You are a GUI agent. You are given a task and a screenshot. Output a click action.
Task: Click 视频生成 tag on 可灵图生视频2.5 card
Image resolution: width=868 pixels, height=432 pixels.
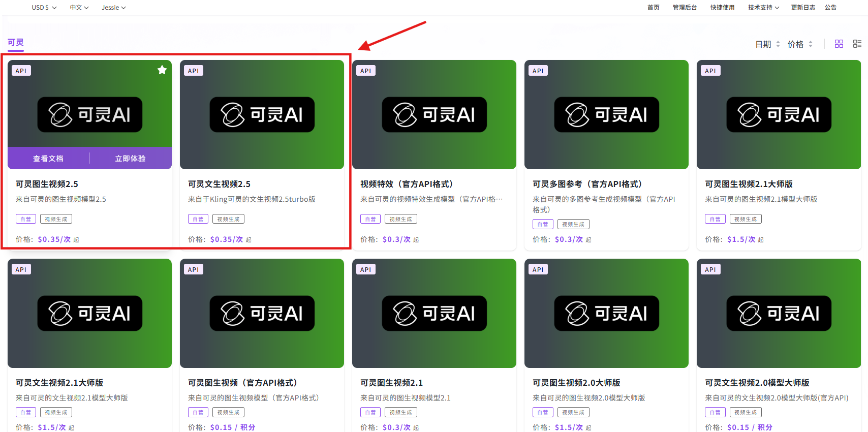coord(56,219)
